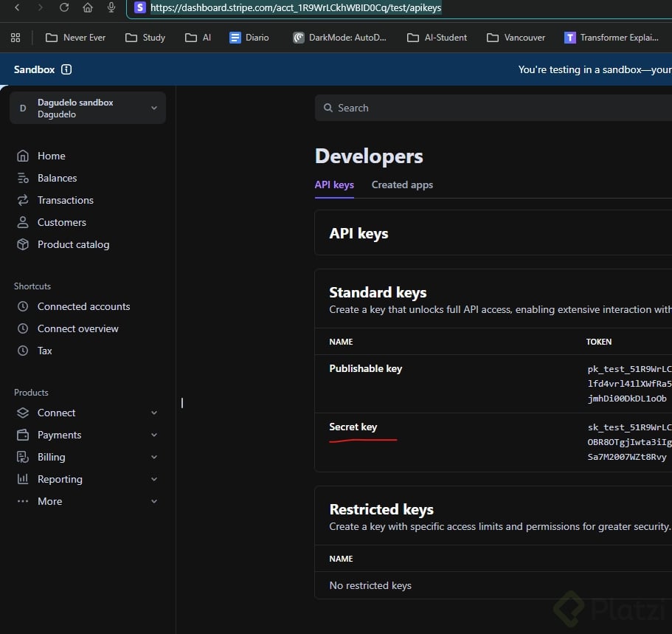Click the Transactions arrows icon
This screenshot has width=672, height=634.
[23, 200]
